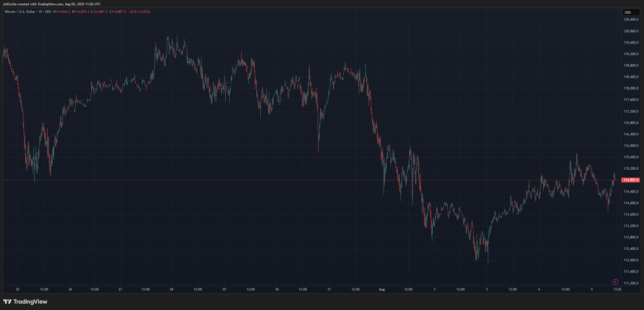644x310 pixels.
Task: Click the low value L114,807.5 in legend
Action: point(99,12)
